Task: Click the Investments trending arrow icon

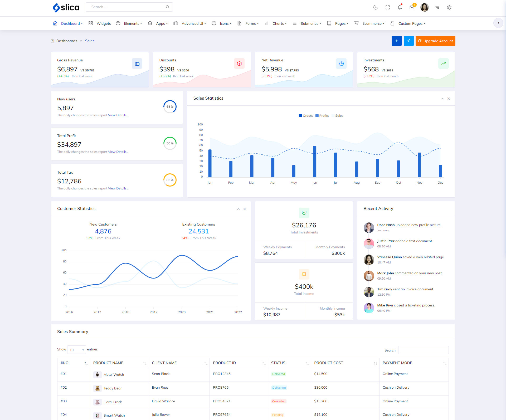Action: coord(444,64)
